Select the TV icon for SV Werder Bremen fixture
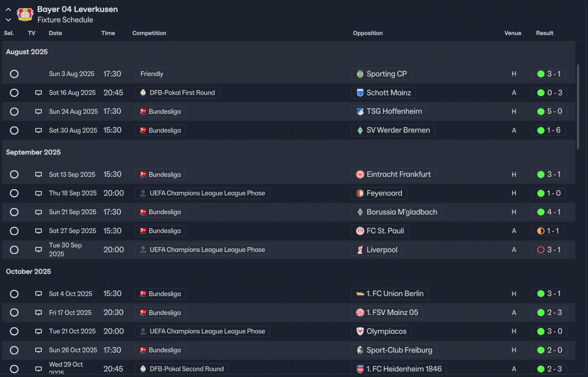588x377 pixels. coord(39,130)
